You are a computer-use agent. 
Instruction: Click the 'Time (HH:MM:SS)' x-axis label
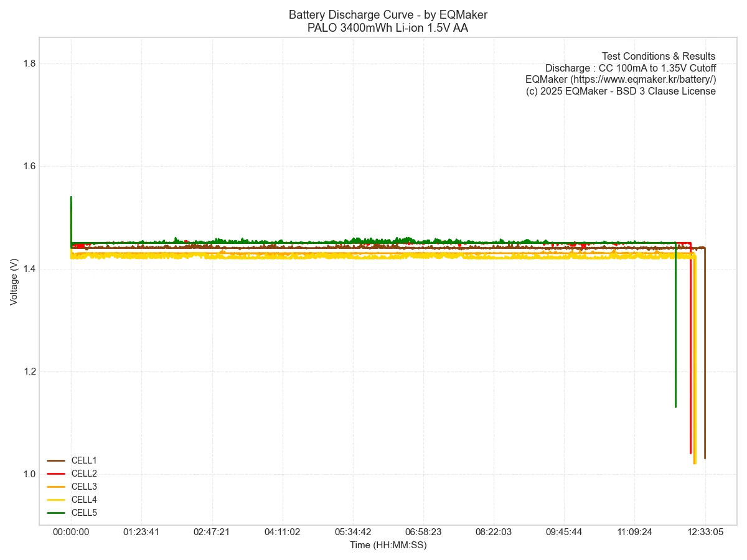pyautogui.click(x=388, y=545)
